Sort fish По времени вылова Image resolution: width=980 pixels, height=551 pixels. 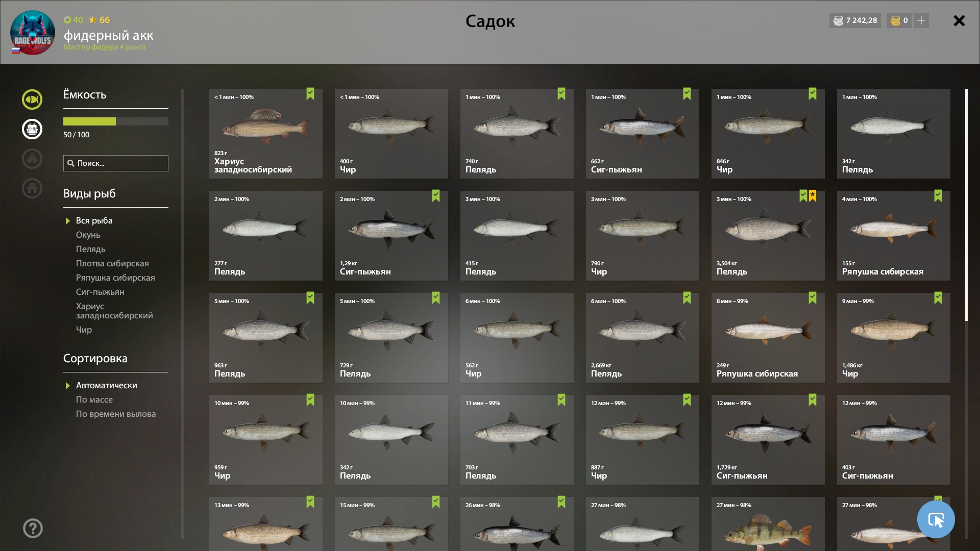[116, 414]
